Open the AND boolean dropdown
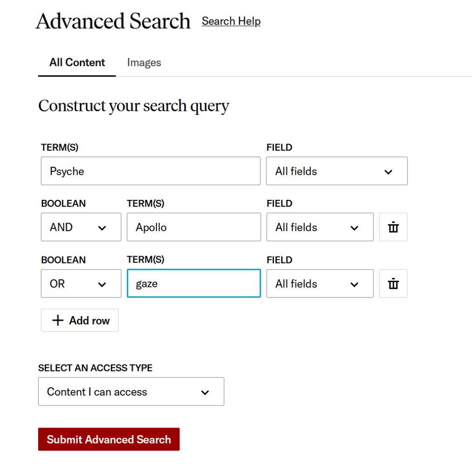This screenshot has height=476, width=472. 81,227
